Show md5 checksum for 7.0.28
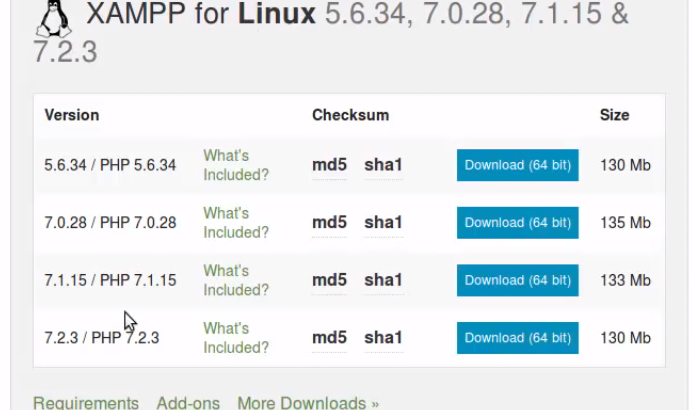This screenshot has height=410, width=695. tap(329, 222)
